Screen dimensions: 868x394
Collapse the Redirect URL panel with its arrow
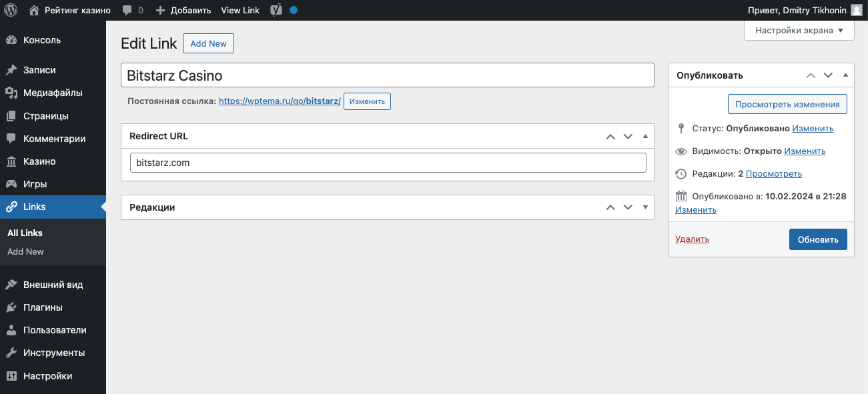click(645, 136)
